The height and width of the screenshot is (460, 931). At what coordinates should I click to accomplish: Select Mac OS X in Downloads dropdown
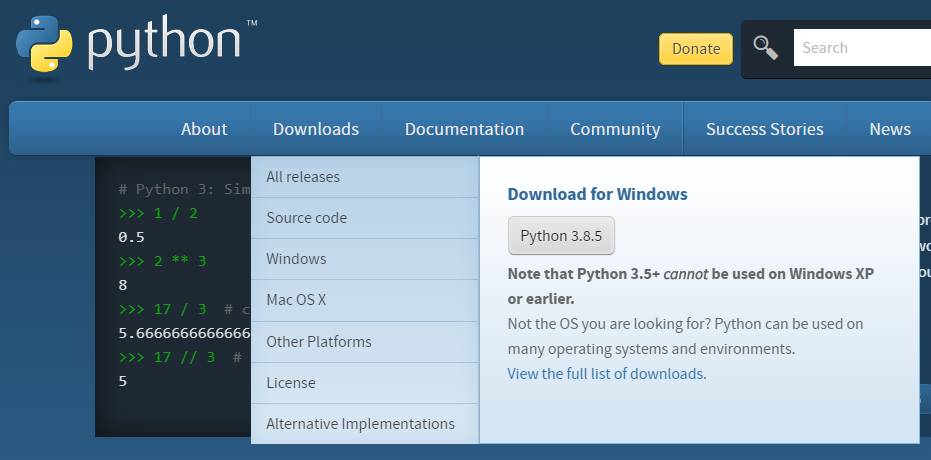(x=365, y=300)
